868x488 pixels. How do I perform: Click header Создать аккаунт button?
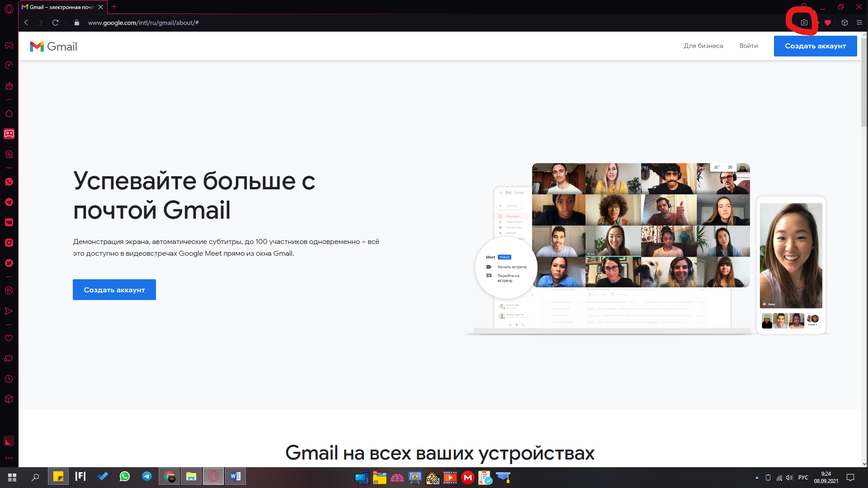(x=815, y=46)
